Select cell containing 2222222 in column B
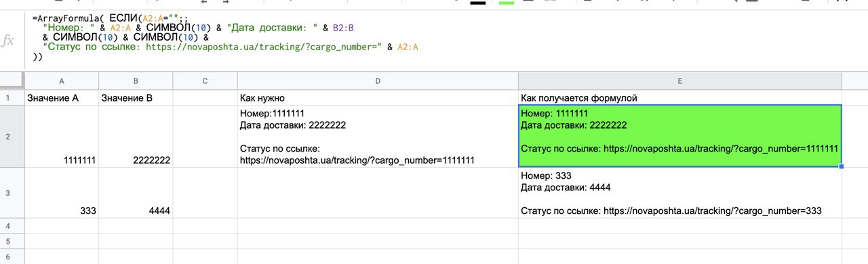 [136, 137]
